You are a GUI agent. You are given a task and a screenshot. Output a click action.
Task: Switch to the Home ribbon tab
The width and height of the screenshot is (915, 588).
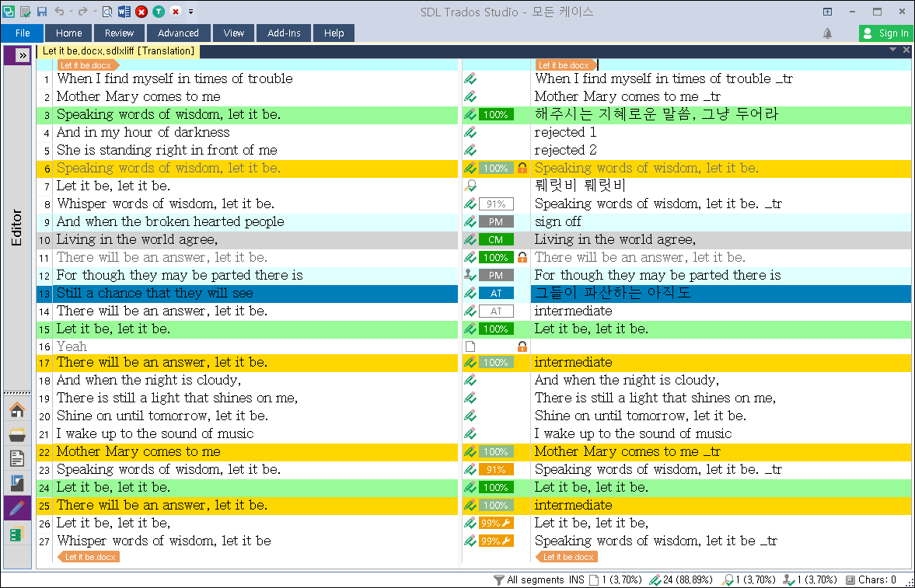pyautogui.click(x=69, y=33)
